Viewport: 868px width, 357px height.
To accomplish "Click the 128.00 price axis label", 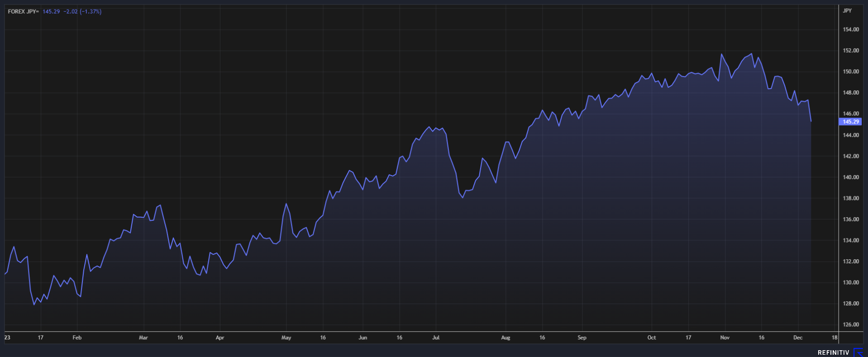I will click(851, 303).
